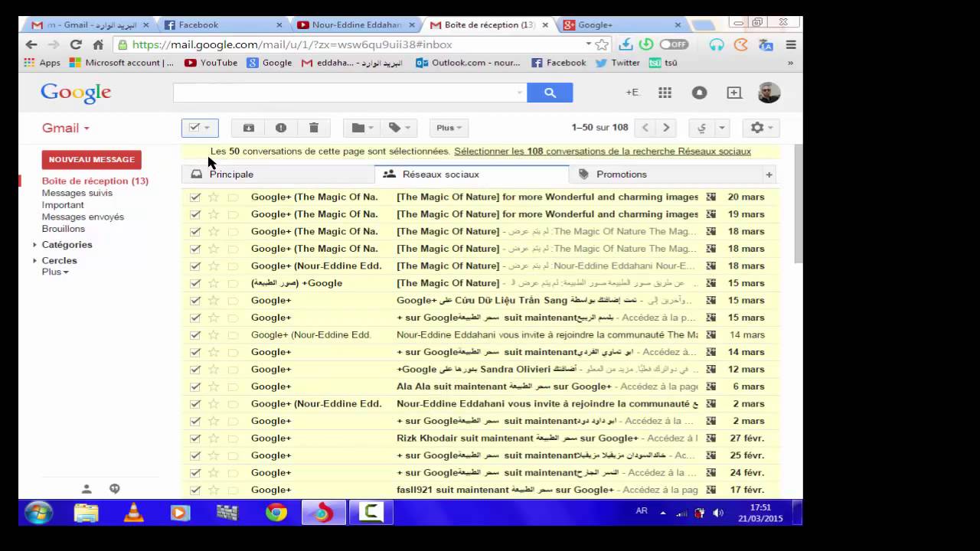980x551 pixels.
Task: Uncheck the fasll921 email checkbox
Action: coord(195,490)
